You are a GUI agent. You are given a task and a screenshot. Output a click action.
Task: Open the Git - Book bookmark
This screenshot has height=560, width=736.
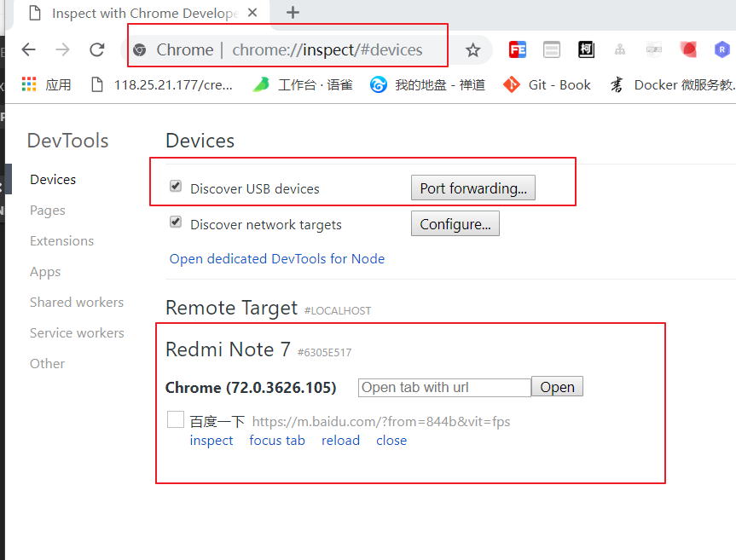point(547,85)
